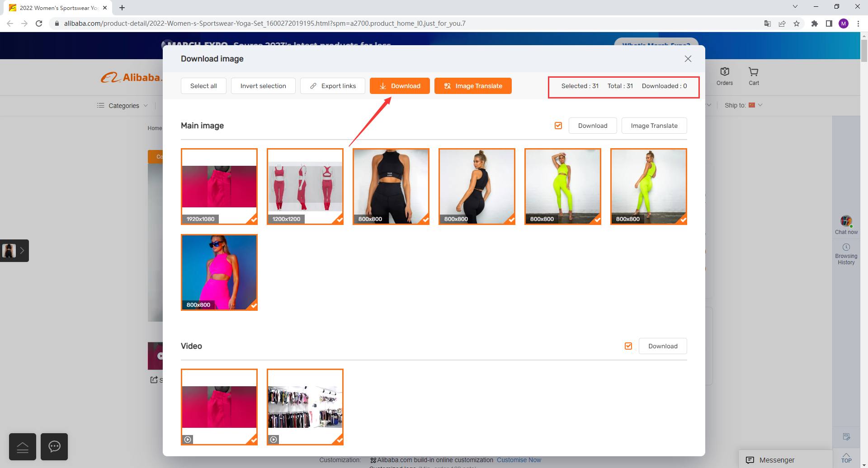868x468 pixels.
Task: Click the dark hamburger menu floating button
Action: click(23, 447)
